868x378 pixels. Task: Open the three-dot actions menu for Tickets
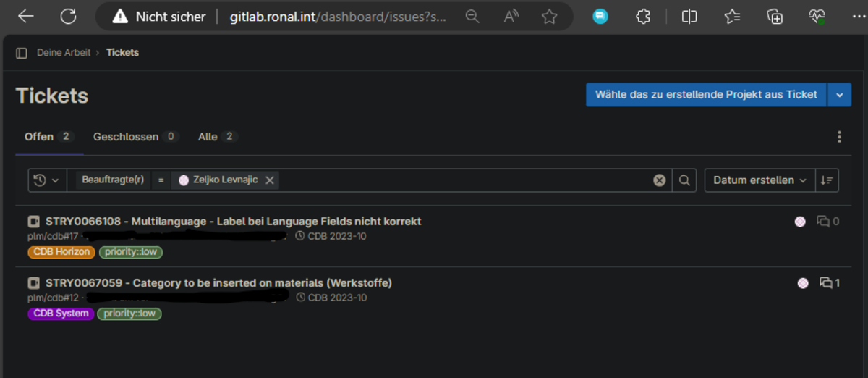click(x=839, y=137)
